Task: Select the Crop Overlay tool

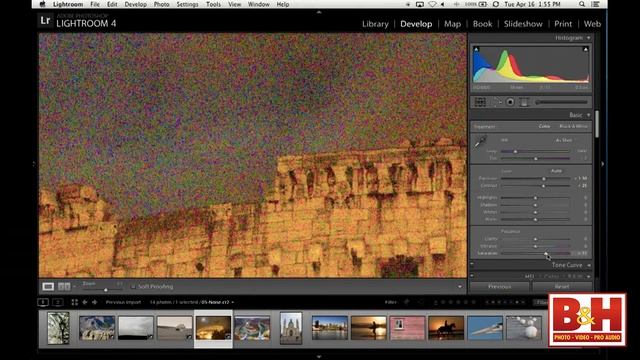Action: pos(480,102)
